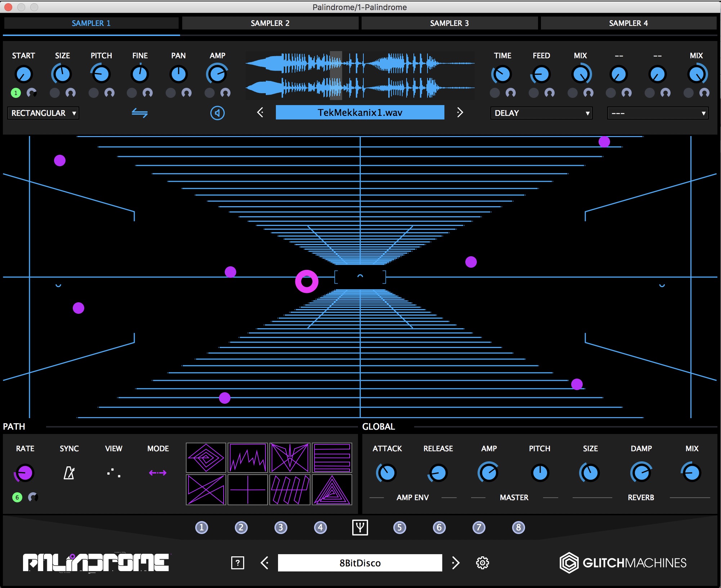This screenshot has height=588, width=721.
Task: Click the global ATTACK knob
Action: [x=387, y=473]
